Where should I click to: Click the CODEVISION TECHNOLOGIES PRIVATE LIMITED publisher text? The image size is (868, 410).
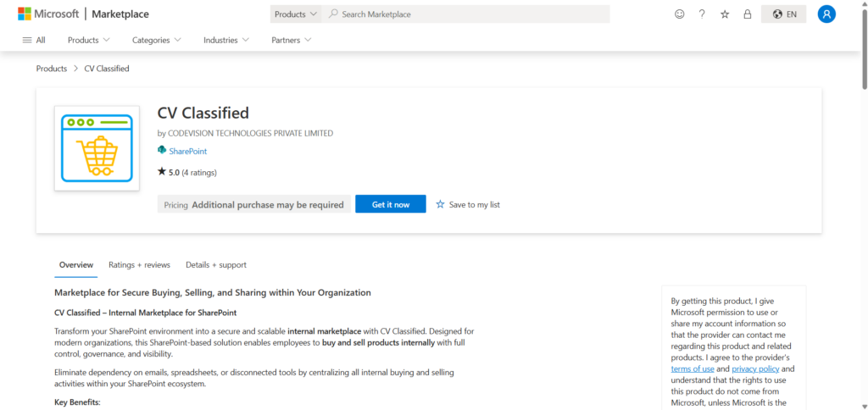[251, 133]
